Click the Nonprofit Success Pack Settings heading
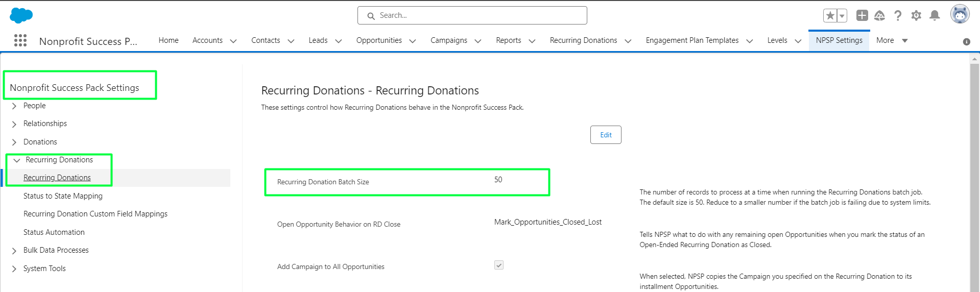The width and height of the screenshot is (980, 292). (x=75, y=88)
